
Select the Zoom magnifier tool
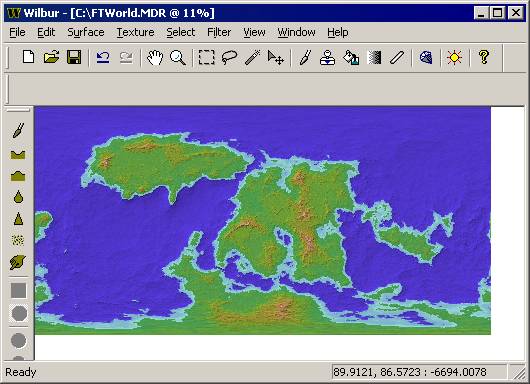coord(178,57)
